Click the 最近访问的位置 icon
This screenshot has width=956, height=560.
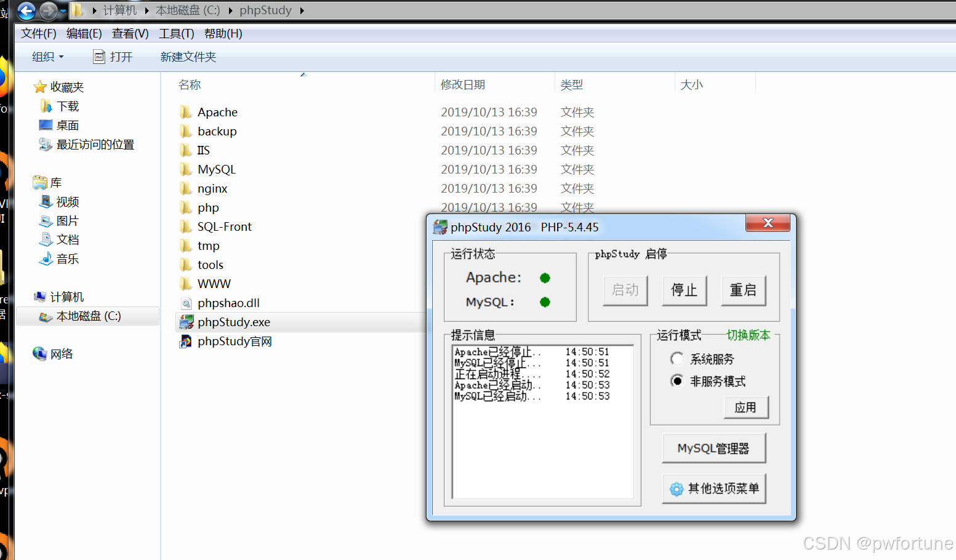pos(46,144)
